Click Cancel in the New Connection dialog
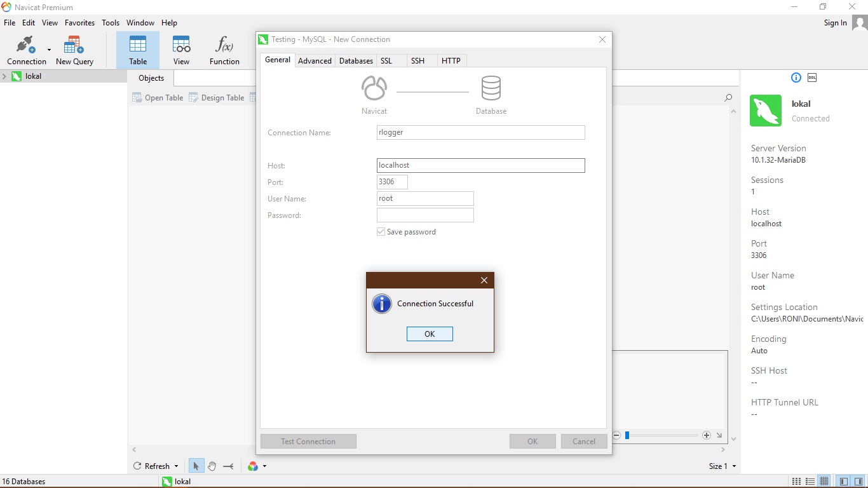The height and width of the screenshot is (488, 868). click(584, 442)
